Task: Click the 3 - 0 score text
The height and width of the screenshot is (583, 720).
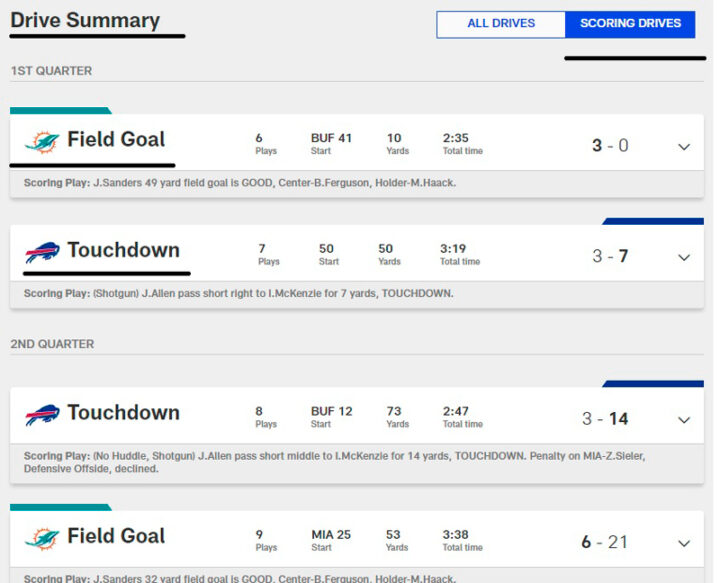Action: point(610,146)
